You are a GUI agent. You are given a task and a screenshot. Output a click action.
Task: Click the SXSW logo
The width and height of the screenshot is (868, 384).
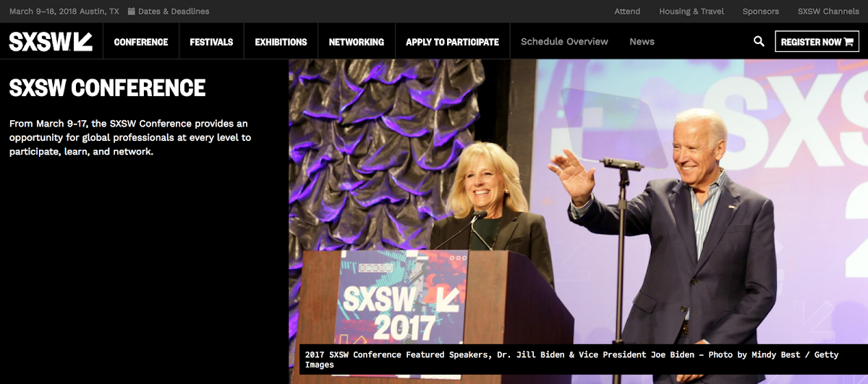51,42
